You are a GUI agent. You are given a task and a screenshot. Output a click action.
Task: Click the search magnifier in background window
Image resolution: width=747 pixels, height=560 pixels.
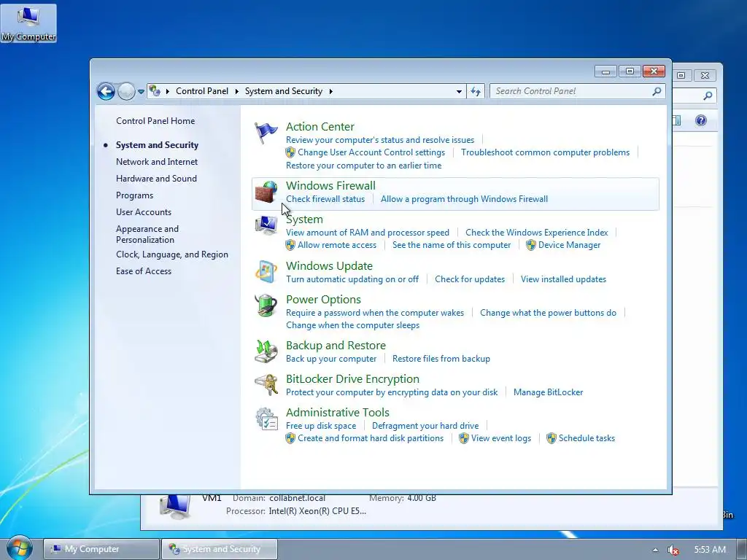708,96
